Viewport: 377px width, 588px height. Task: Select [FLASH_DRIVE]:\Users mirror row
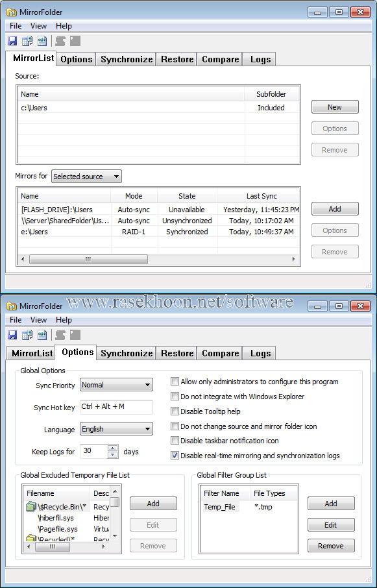[x=158, y=210]
